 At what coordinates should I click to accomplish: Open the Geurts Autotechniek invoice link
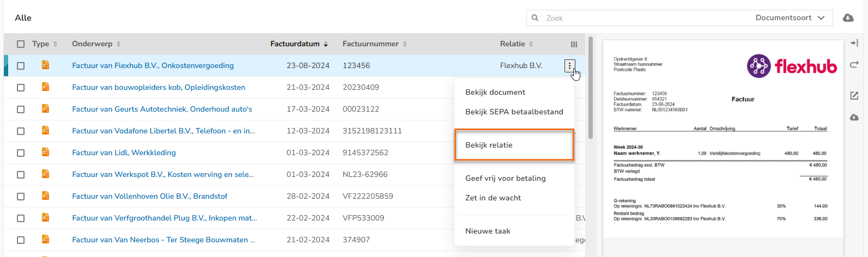click(x=162, y=109)
